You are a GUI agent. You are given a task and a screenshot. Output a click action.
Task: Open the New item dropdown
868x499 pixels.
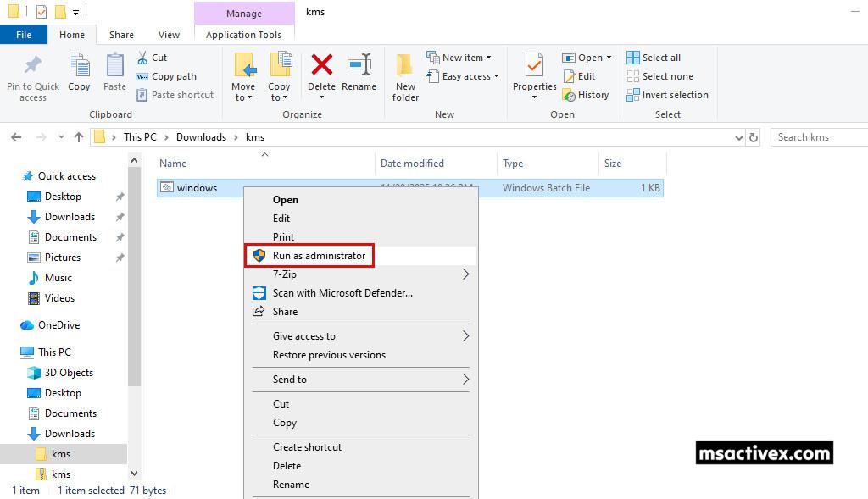(460, 58)
